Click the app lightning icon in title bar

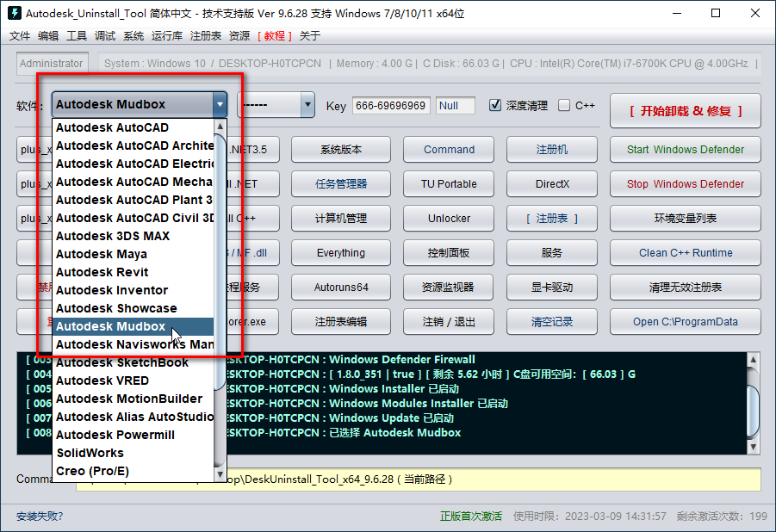coord(15,13)
